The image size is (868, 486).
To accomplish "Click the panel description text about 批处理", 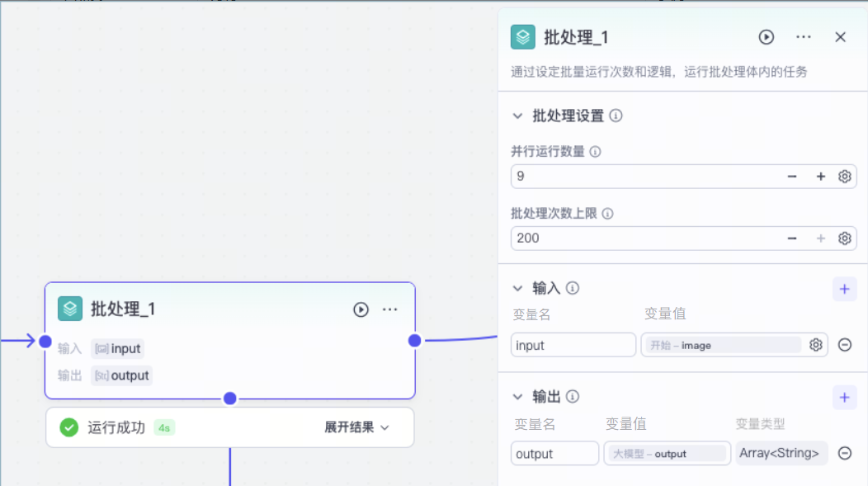I will [658, 72].
